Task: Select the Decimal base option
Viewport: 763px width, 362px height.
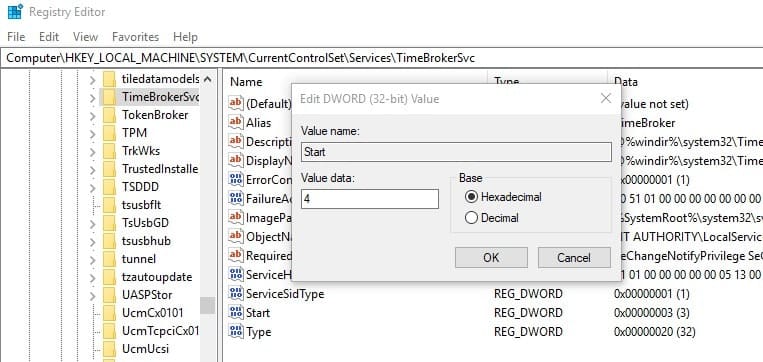Action: click(471, 218)
